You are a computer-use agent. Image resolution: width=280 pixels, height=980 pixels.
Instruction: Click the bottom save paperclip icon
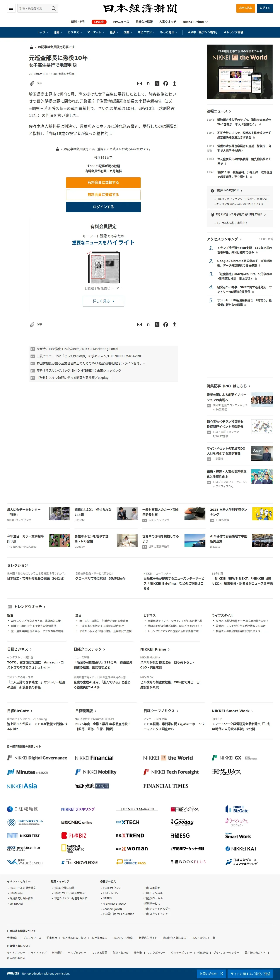click(32, 324)
